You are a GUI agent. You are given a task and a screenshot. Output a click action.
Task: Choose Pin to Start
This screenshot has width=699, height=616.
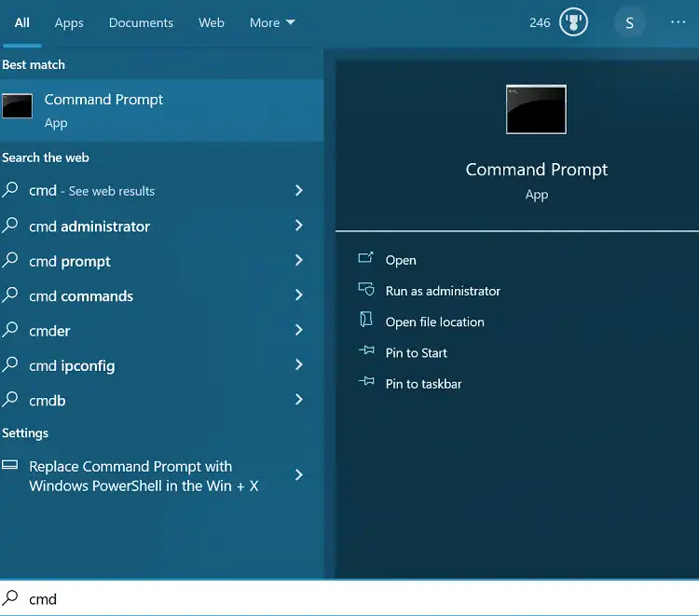(416, 353)
